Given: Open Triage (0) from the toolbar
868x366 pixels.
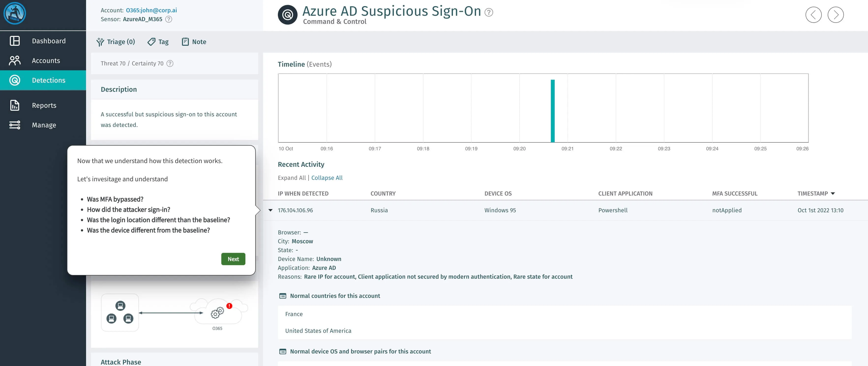Looking at the screenshot, I should pyautogui.click(x=116, y=42).
